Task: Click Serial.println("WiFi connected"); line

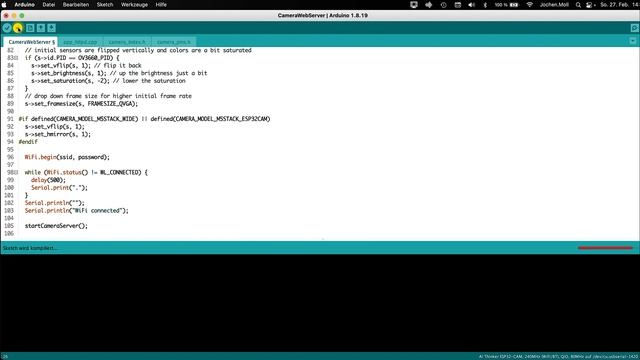Action: coord(76,211)
